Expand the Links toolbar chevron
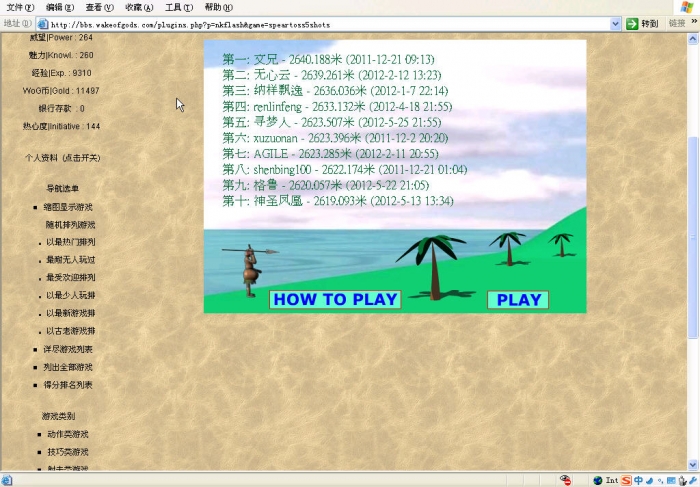Viewport: 700px width, 487px height. coord(694,21)
